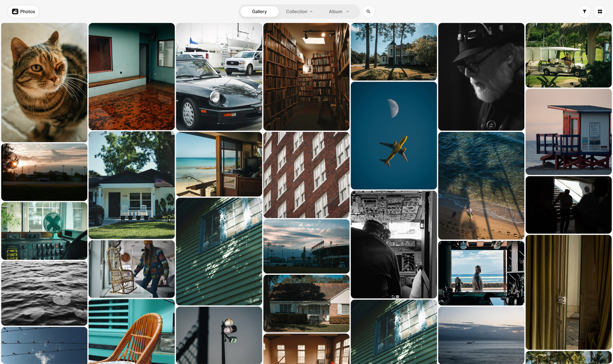The image size is (613, 364).
Task: Open the red brick building windows photo
Action: 307,175
